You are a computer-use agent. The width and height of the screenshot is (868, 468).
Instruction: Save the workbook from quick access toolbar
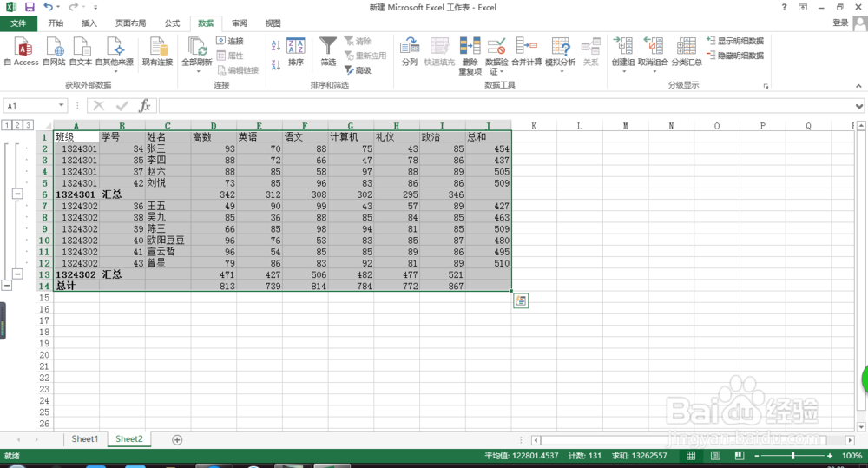(30, 7)
